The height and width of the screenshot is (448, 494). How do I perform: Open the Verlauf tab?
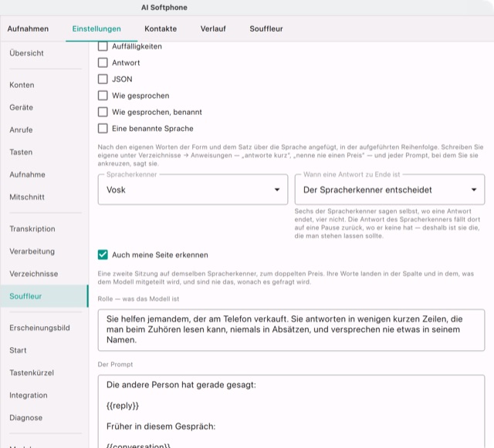[x=213, y=29]
